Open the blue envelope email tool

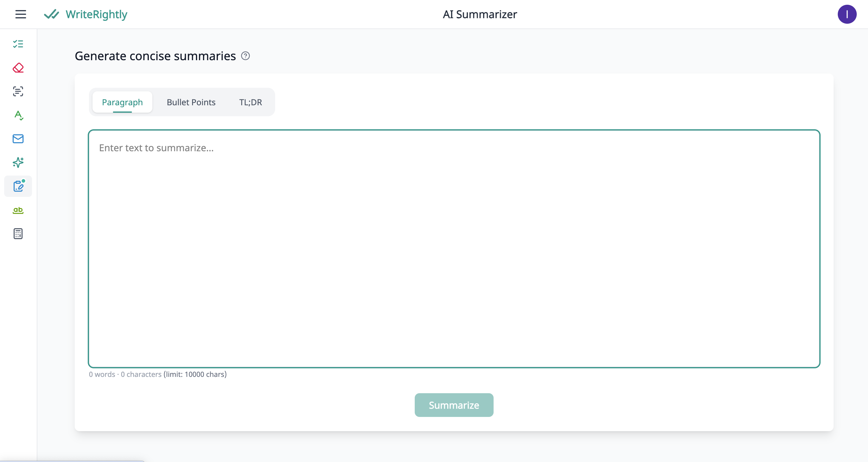click(18, 139)
